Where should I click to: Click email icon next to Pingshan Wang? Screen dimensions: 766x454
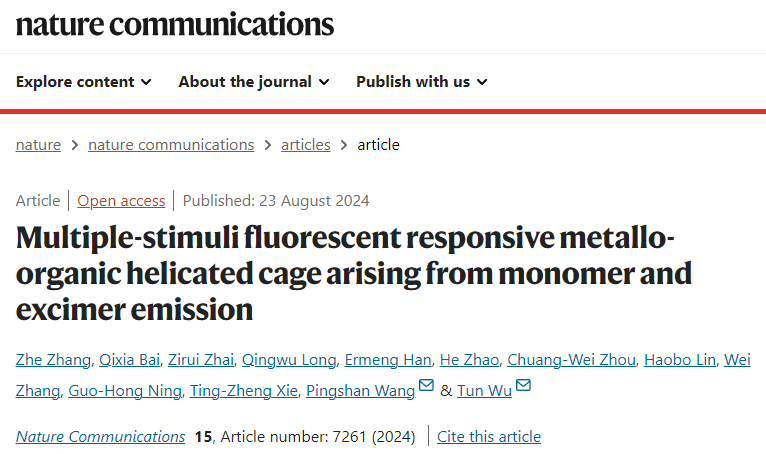(426, 387)
